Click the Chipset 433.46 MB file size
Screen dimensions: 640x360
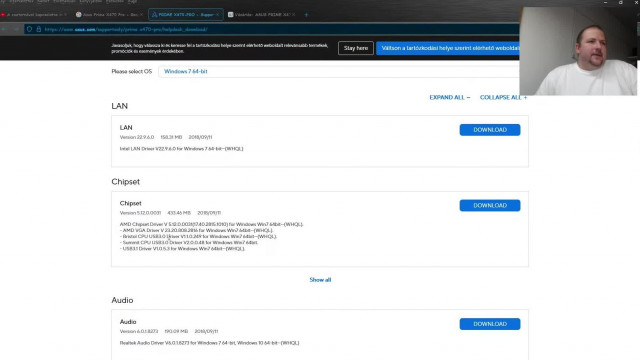click(x=179, y=213)
